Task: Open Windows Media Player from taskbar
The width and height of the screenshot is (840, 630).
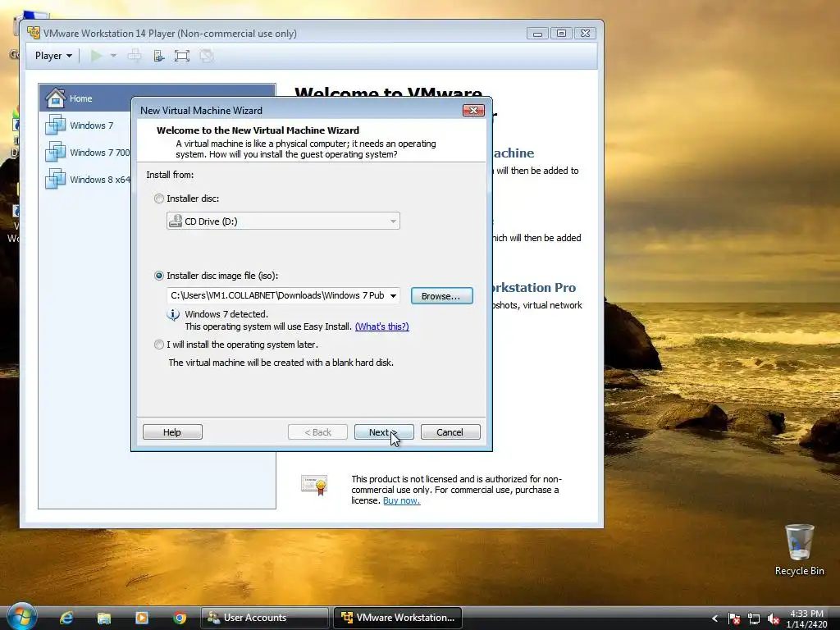Action: pyautogui.click(x=142, y=618)
